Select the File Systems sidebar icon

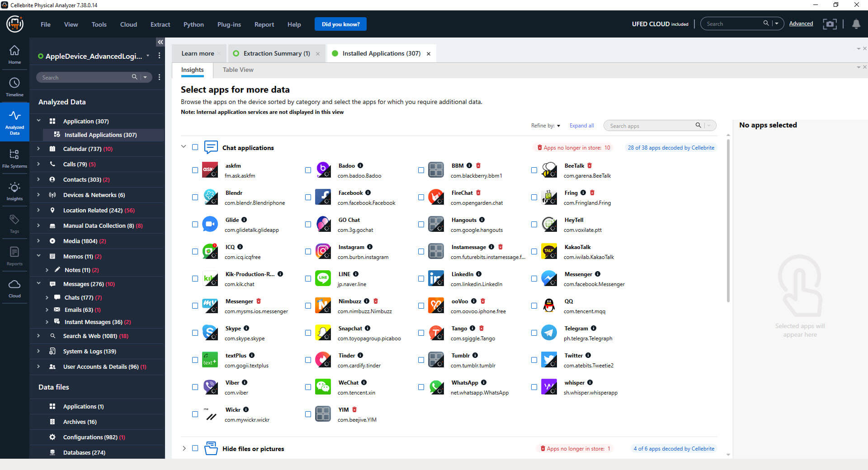(x=14, y=159)
